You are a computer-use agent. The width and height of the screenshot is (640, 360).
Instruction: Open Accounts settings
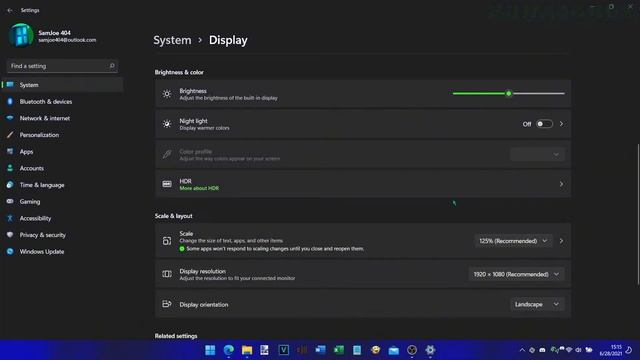[62, 168]
